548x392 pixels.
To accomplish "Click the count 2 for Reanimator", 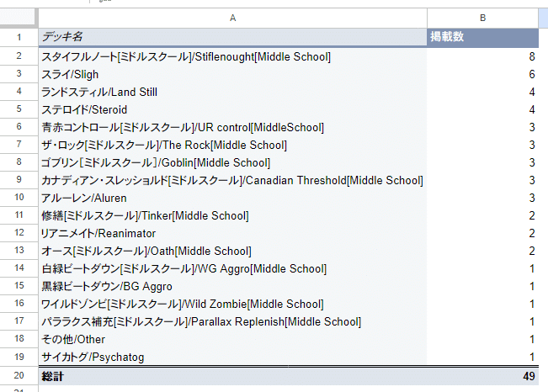I will tap(482, 233).
